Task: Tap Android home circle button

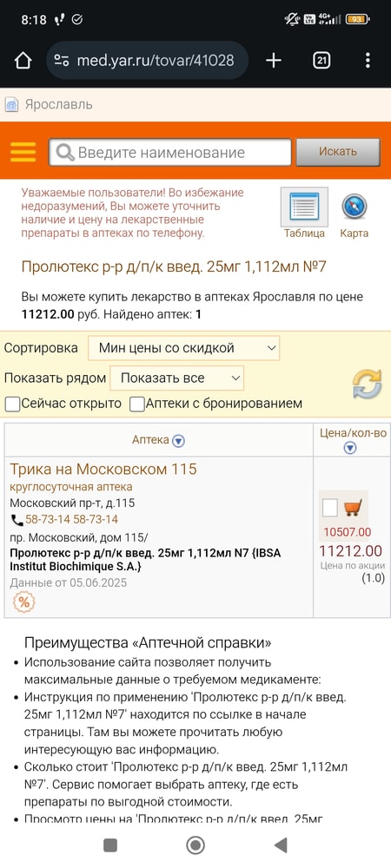Action: (195, 845)
